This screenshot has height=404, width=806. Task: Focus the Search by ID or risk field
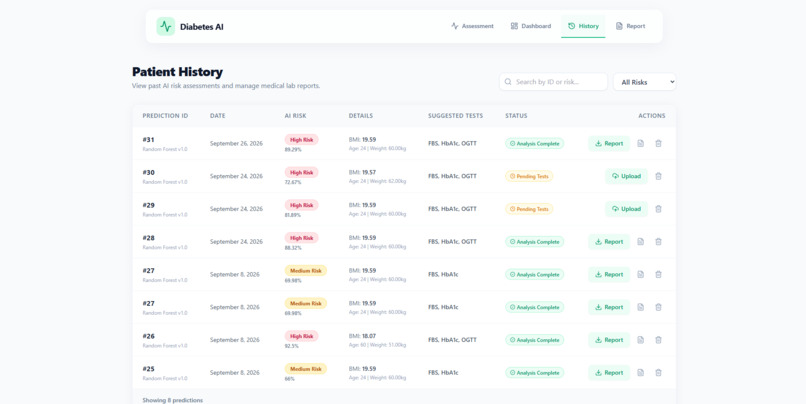553,82
